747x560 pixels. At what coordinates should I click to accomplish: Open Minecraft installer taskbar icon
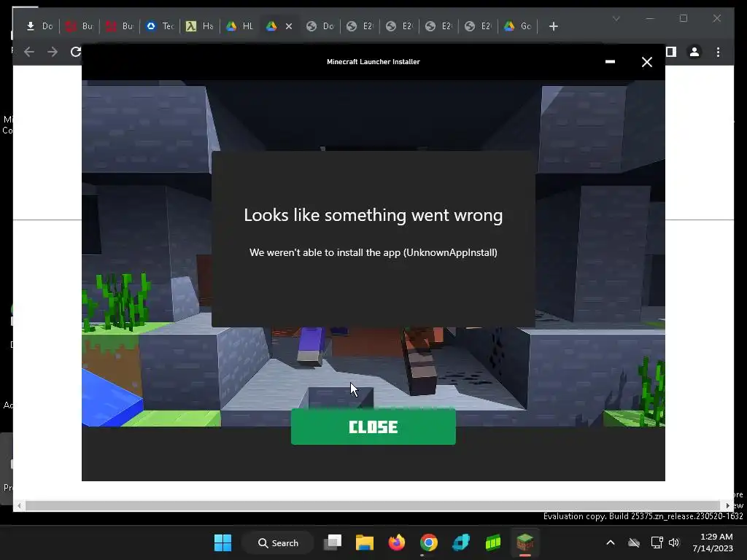525,542
